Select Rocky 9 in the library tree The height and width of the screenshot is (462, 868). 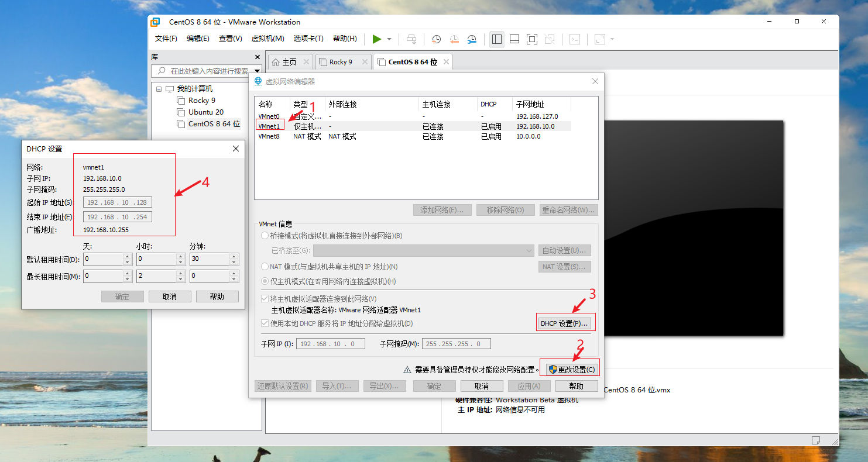(x=201, y=101)
